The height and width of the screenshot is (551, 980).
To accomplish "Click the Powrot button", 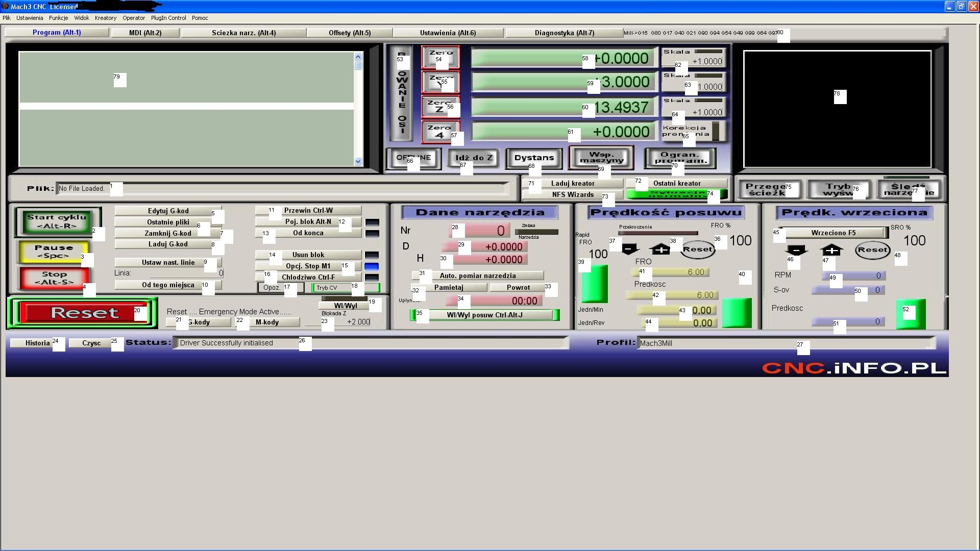I will tap(518, 287).
